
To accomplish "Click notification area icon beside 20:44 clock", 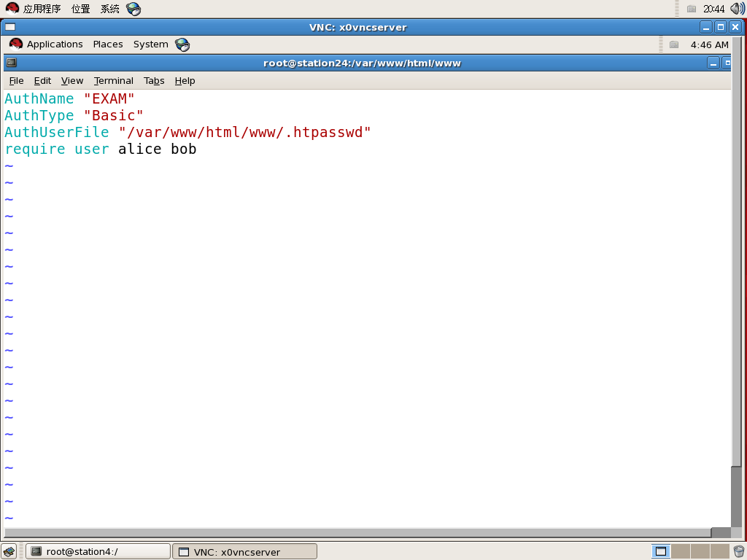I will coord(692,9).
